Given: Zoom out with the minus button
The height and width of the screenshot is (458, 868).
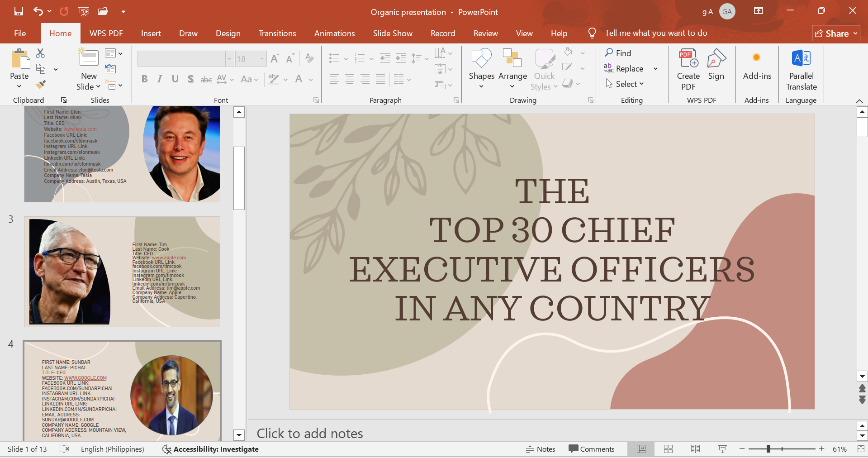Looking at the screenshot, I should pos(742,449).
